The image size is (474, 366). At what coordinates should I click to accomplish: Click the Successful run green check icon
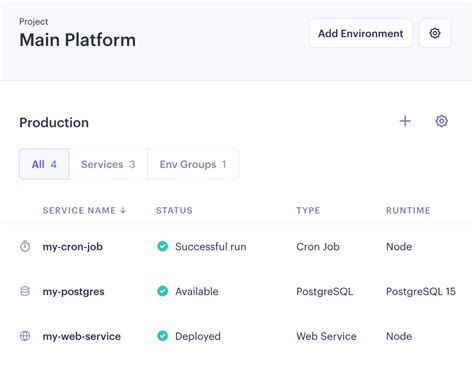(x=163, y=246)
